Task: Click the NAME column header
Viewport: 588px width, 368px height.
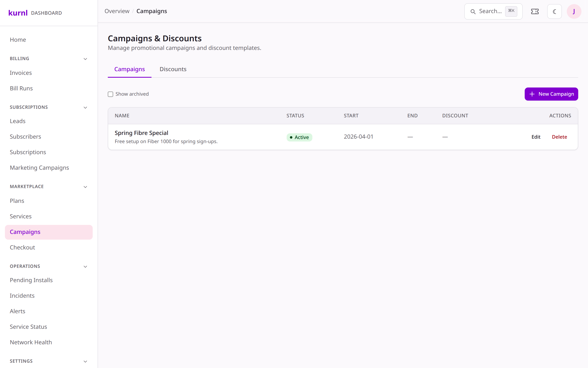Action: [x=122, y=116]
